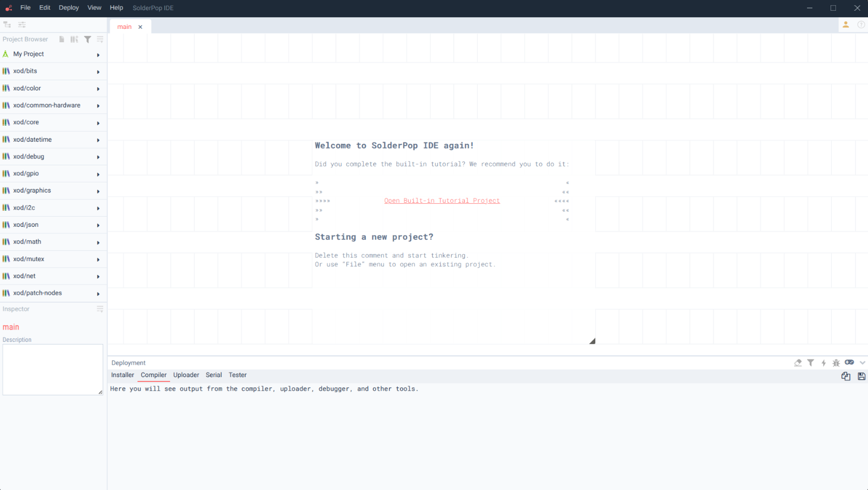Viewport: 868px width, 490px height.
Task: Open the Help menu
Action: [116, 8]
